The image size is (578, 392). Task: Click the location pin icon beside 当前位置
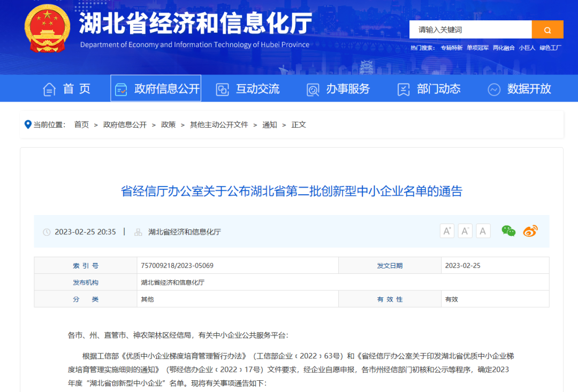tap(28, 125)
